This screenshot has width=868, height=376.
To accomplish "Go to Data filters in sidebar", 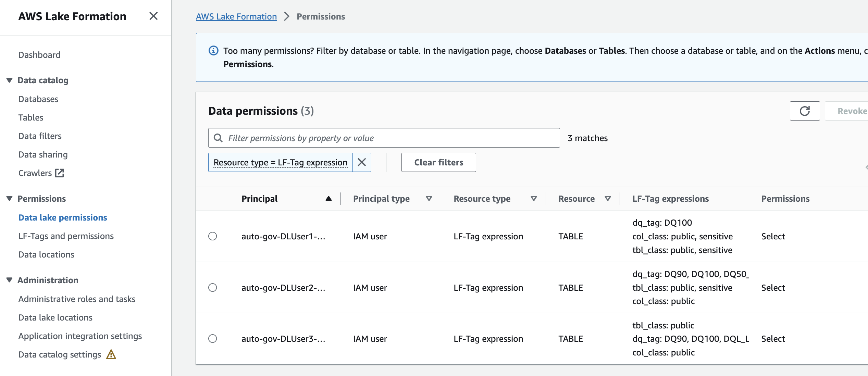I will pyautogui.click(x=40, y=136).
